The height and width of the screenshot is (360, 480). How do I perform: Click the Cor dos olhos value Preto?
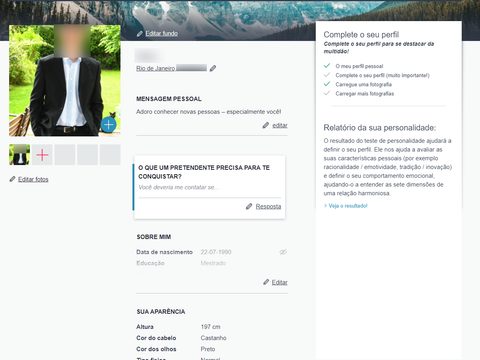[208, 349]
